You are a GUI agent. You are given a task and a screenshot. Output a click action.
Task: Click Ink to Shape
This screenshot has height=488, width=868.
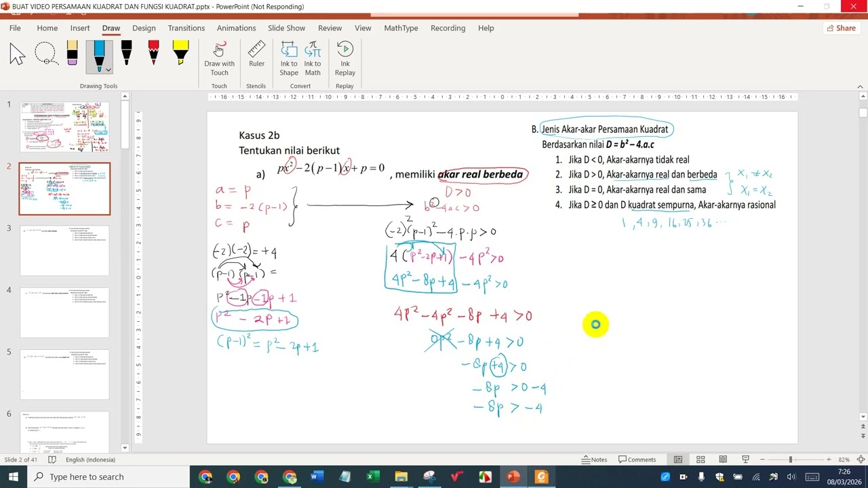click(289, 59)
